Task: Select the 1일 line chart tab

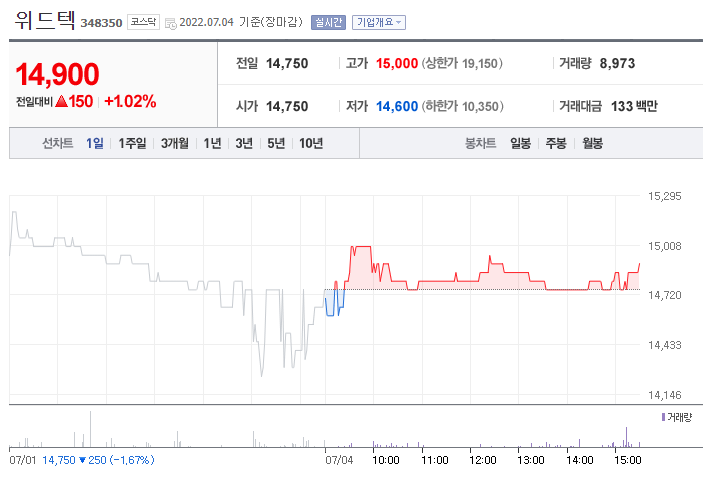Action: point(95,143)
